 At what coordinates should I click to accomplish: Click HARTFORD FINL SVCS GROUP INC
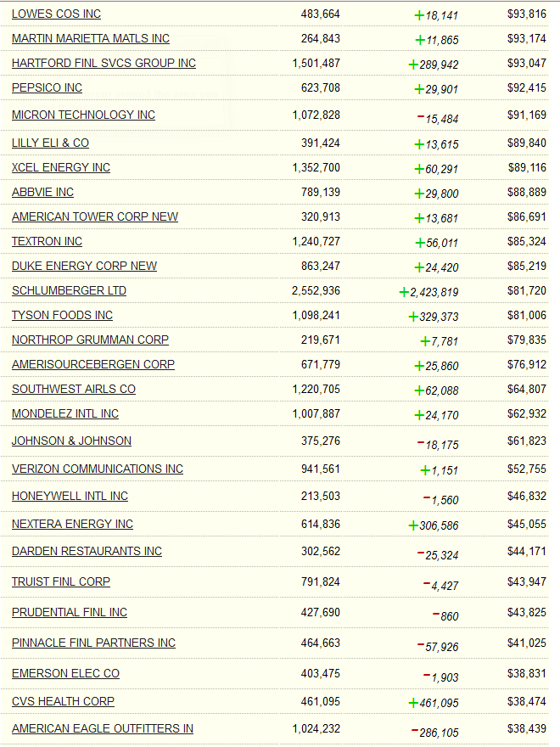(104, 63)
